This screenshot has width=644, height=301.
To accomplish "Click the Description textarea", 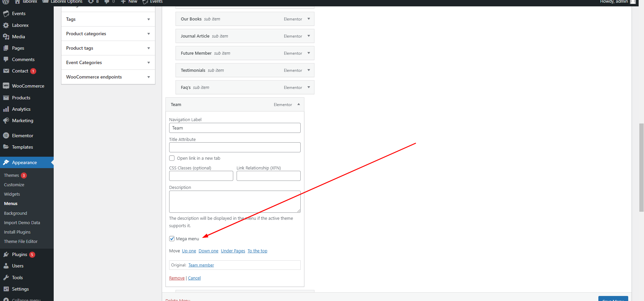I will (235, 202).
